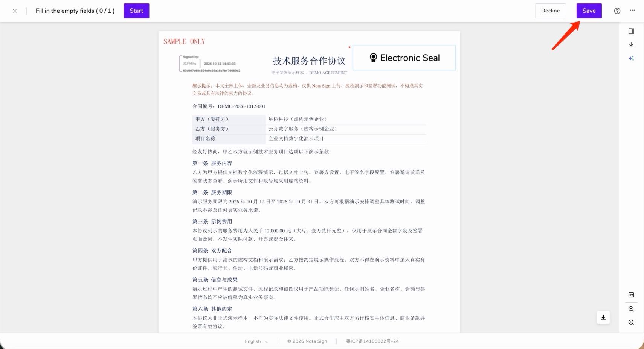Click the existing signature stamp on document
The width and height of the screenshot is (644, 349).
[x=209, y=64]
